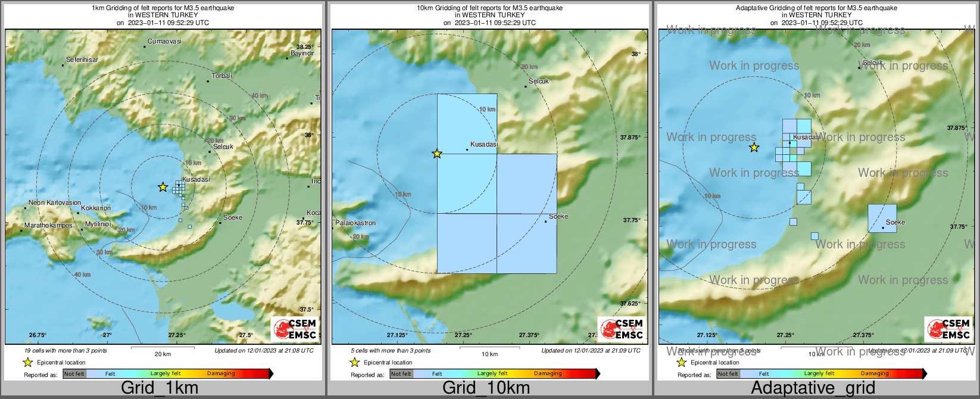The image size is (980, 399).
Task: Click the '1km Gridding of felt reports' title
Action: pos(163,8)
